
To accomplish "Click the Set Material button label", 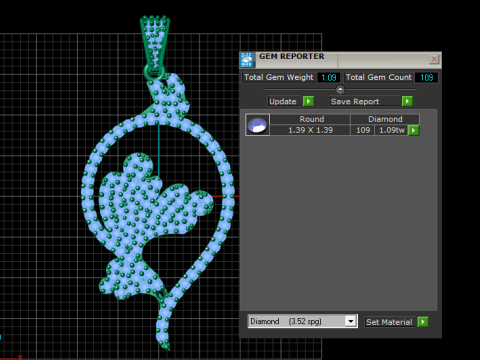I will (x=389, y=322).
